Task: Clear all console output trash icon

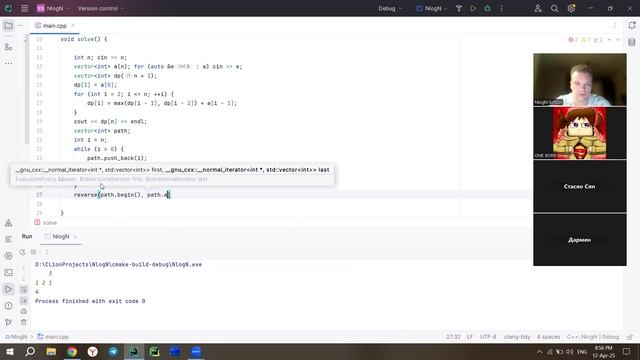Action: pos(24,322)
